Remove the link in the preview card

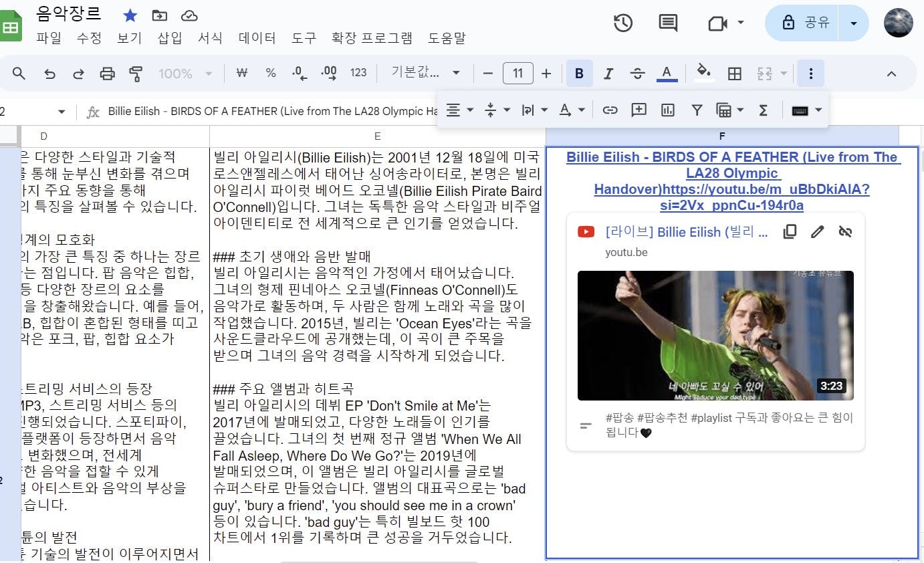tap(845, 231)
